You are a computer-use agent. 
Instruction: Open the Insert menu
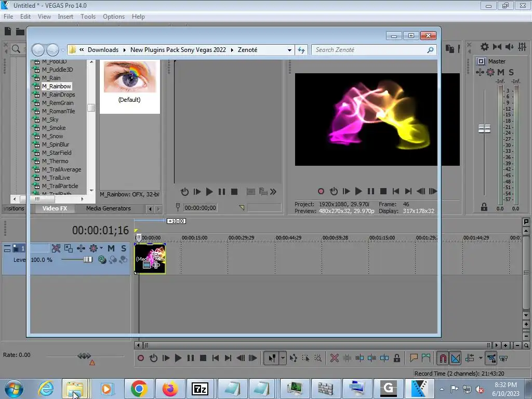click(x=65, y=16)
